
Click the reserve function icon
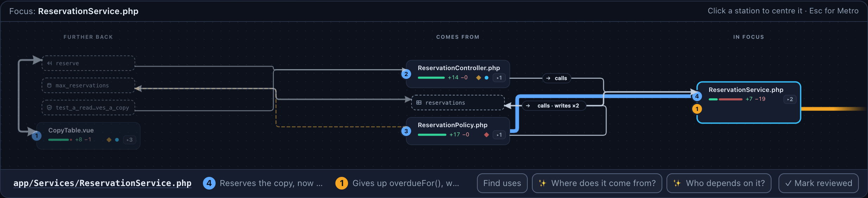point(50,63)
